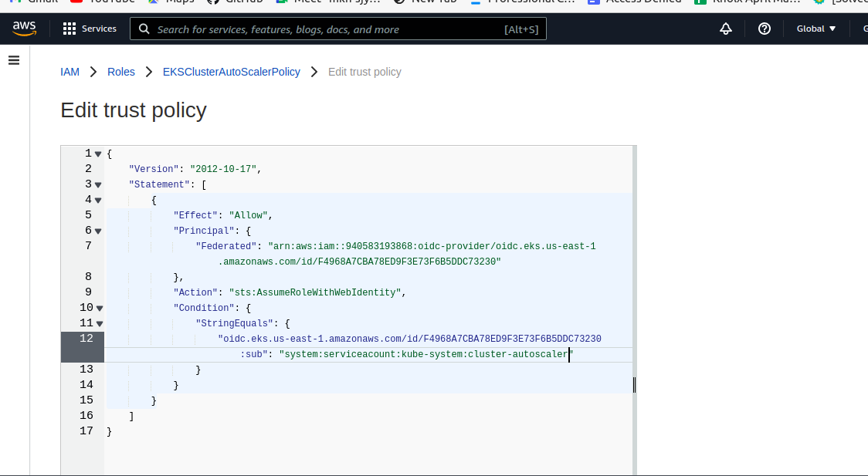Click the "system:serviceacount:kube-system:cluster-autoscaler" value
Viewport: 868px width, 476px height.
426,354
